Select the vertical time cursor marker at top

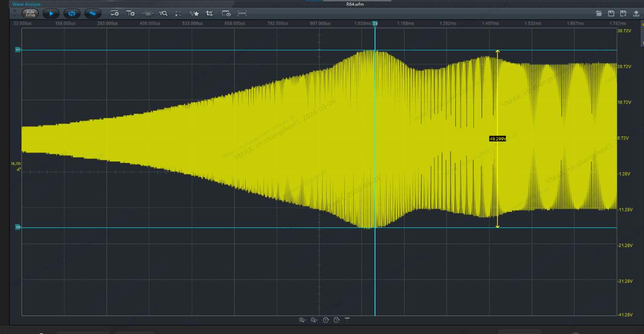click(375, 23)
